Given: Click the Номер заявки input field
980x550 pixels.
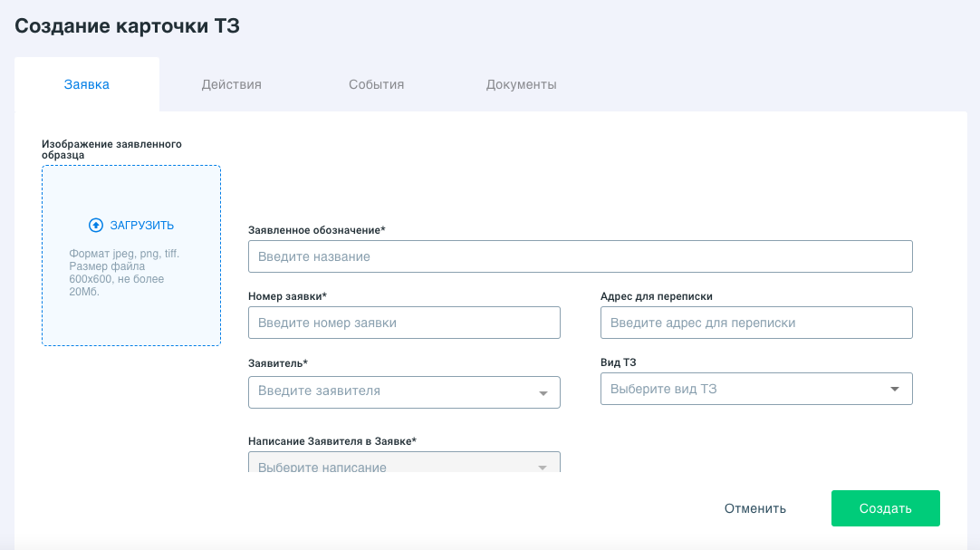Looking at the screenshot, I should (x=404, y=323).
